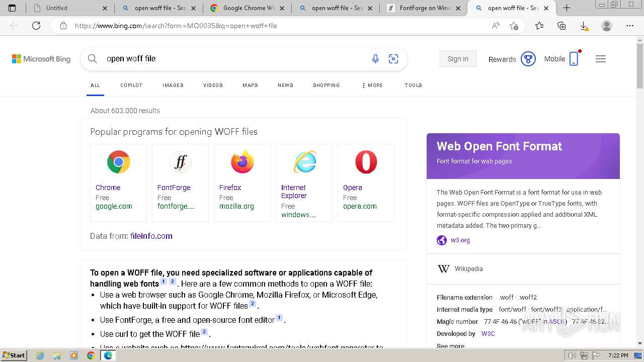This screenshot has width=644, height=362.
Task: Close the Untitled tab
Action: click(105, 8)
